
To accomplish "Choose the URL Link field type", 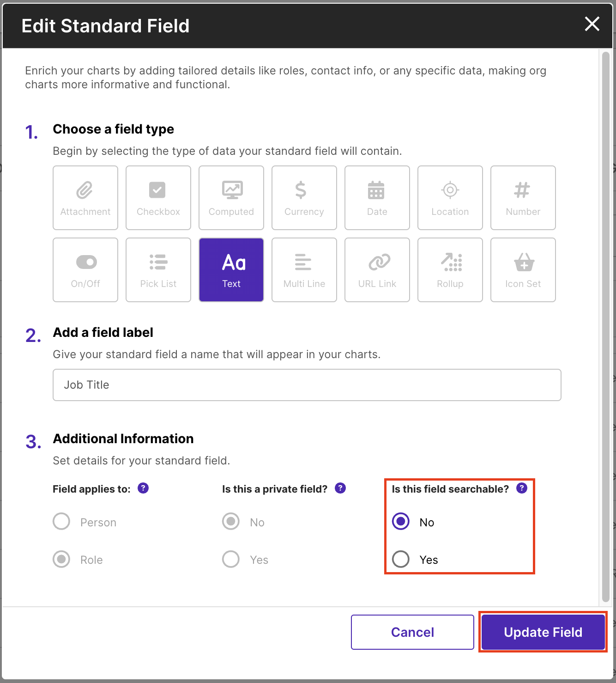I will 377,270.
